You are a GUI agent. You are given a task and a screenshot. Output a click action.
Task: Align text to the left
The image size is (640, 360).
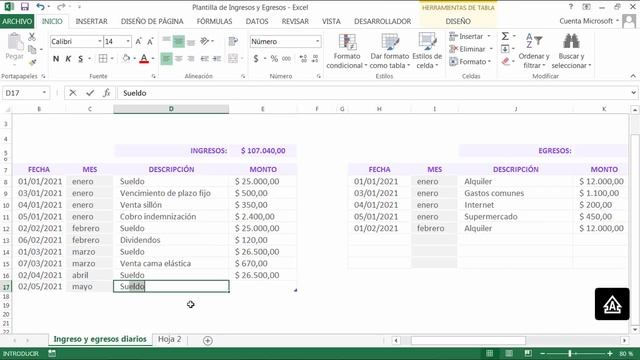(167, 59)
